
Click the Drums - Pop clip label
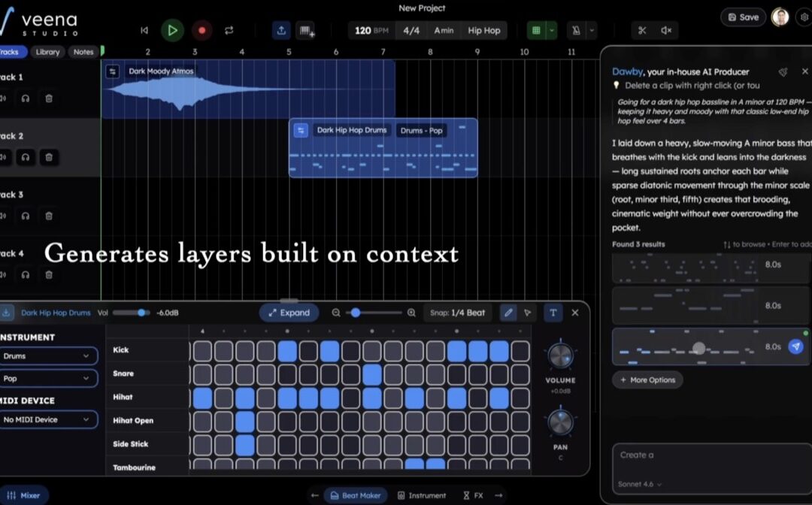tap(422, 131)
